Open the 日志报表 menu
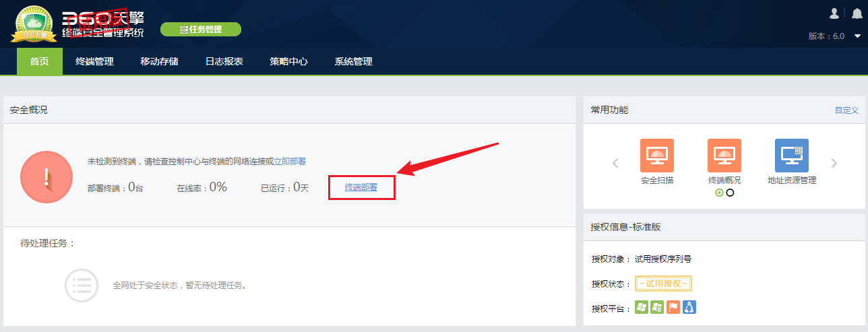Viewport: 868px width, 332px height. point(224,61)
